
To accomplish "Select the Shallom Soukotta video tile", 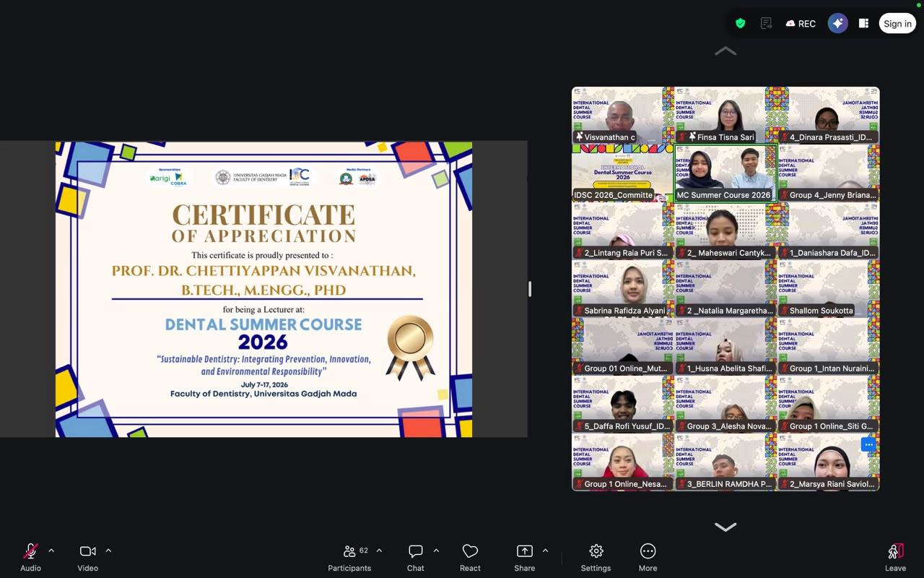I will click(829, 289).
